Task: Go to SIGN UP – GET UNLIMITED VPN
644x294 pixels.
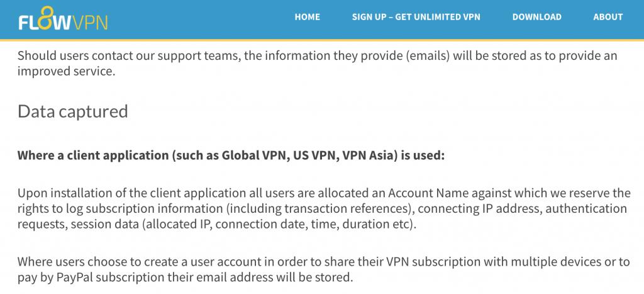Action: pos(416,17)
